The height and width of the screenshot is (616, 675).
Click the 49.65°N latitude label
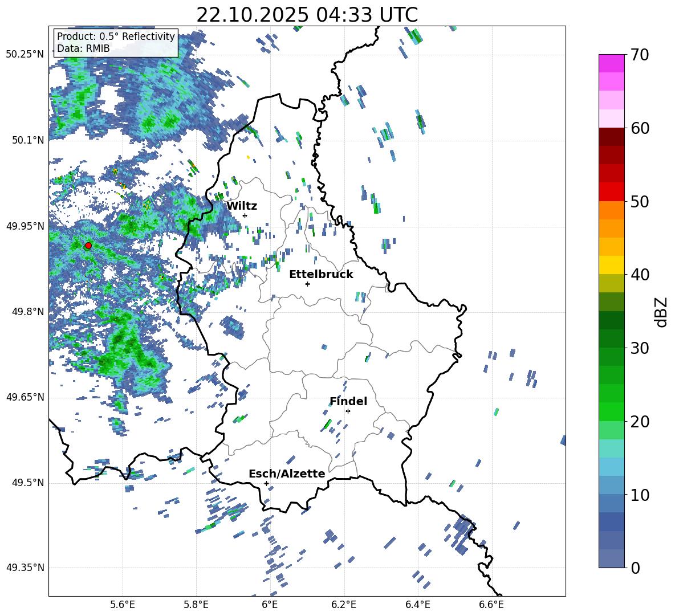pyautogui.click(x=25, y=397)
